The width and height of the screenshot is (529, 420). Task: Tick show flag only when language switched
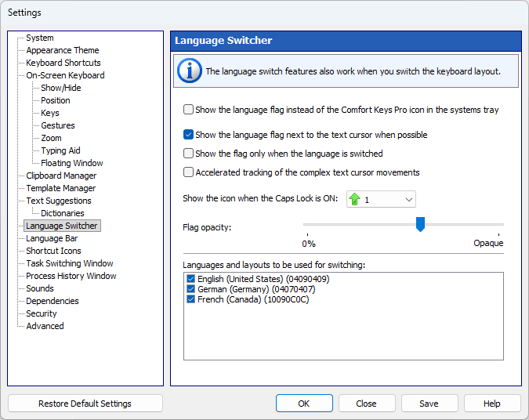tap(188, 154)
